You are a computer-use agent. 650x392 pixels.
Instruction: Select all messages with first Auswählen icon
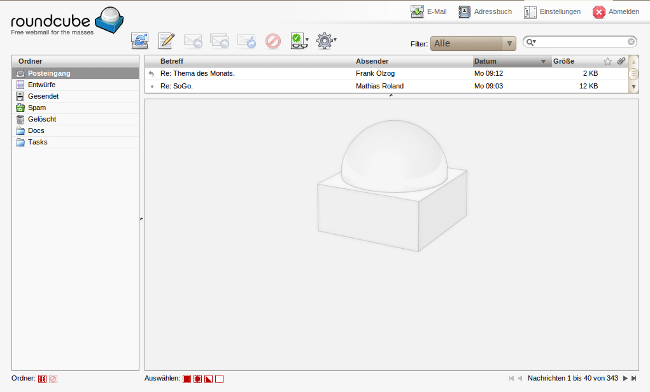point(187,379)
